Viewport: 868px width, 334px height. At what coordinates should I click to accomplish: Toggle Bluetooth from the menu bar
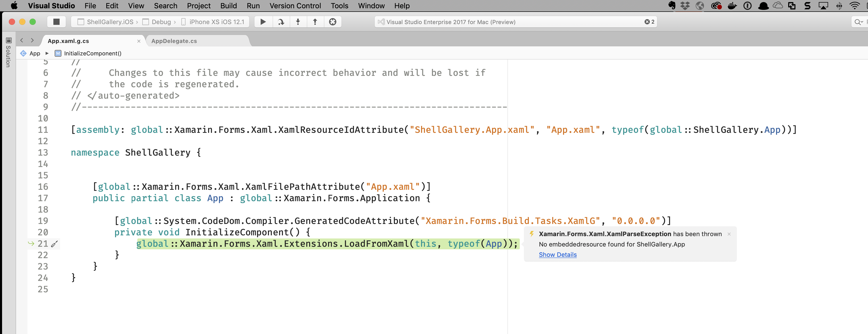(839, 6)
